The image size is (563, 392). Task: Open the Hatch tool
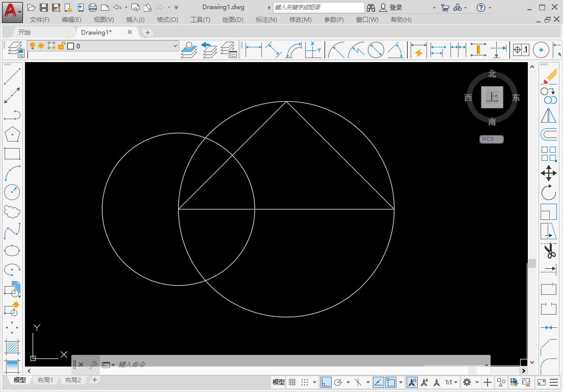pos(12,347)
